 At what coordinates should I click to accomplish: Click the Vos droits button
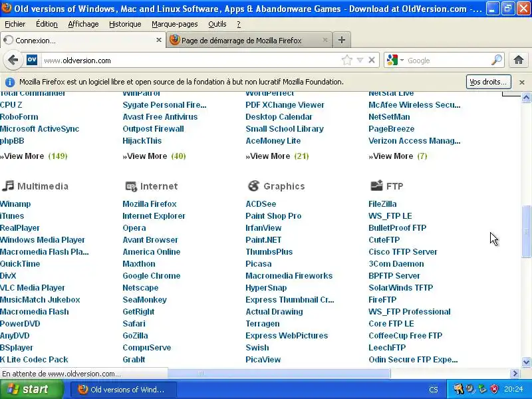coord(488,82)
